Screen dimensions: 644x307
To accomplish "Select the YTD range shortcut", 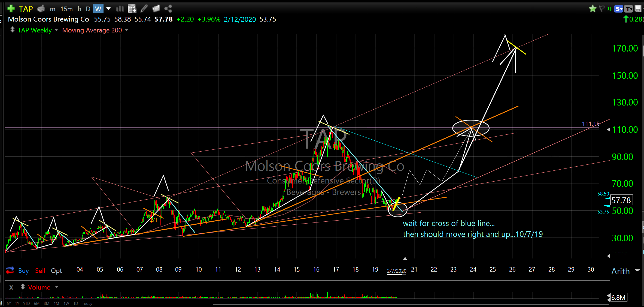I will [26, 303].
